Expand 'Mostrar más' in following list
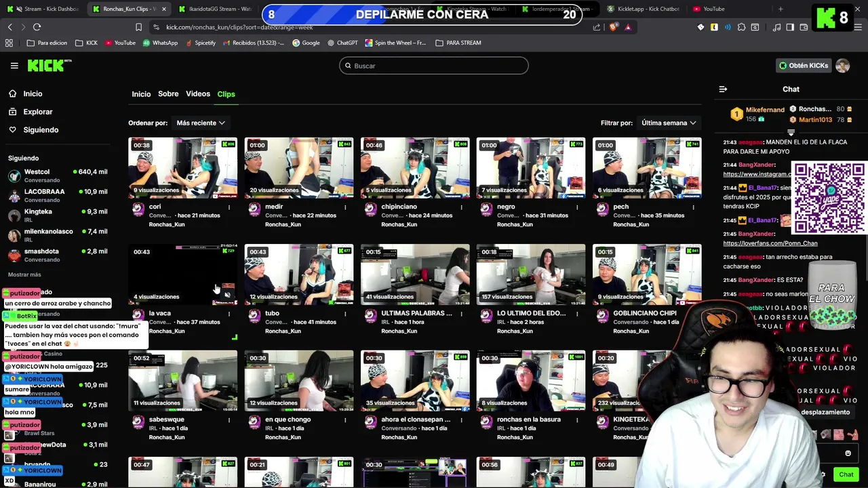868x488 pixels. [24, 274]
